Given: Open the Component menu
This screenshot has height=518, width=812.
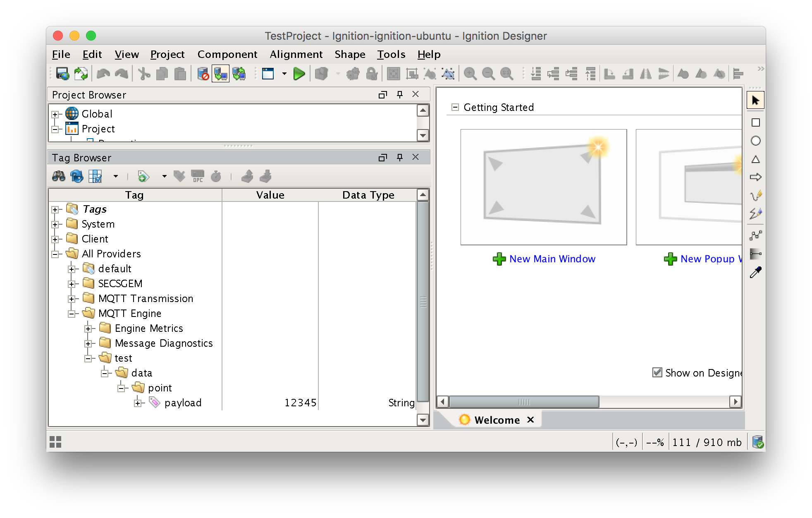Looking at the screenshot, I should click(227, 54).
